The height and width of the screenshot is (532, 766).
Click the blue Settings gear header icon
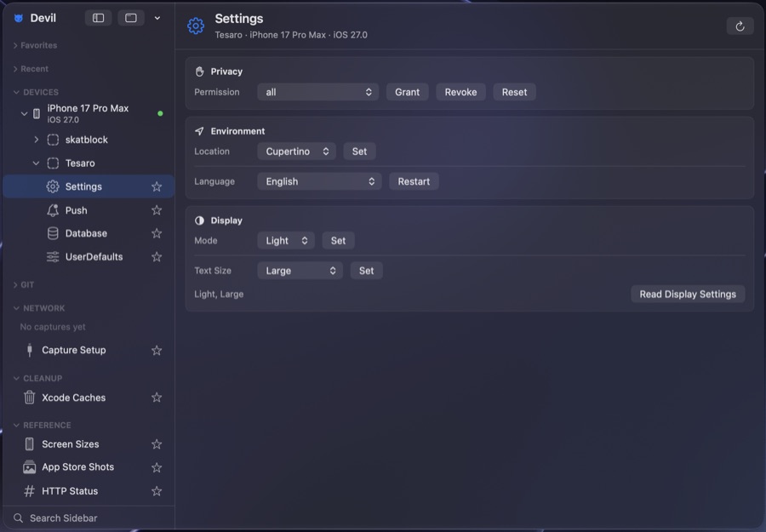tap(196, 26)
